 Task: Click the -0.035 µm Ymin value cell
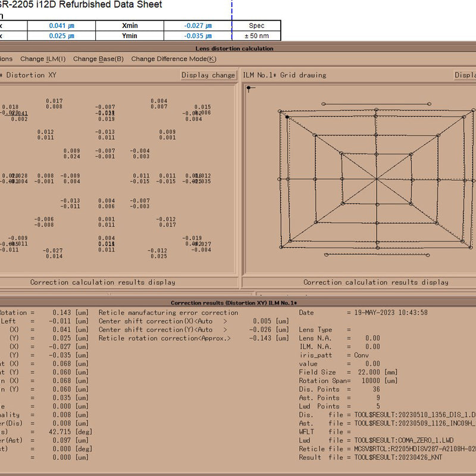(197, 36)
